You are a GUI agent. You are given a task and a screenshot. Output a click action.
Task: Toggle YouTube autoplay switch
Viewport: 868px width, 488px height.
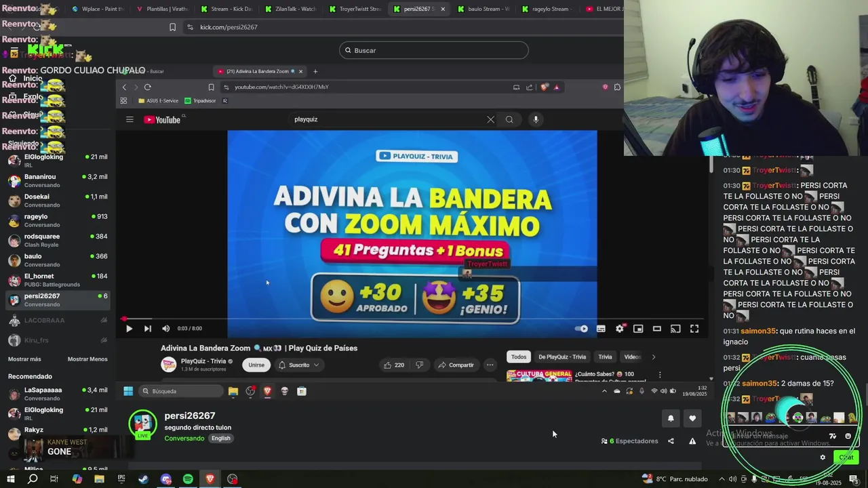(x=581, y=329)
